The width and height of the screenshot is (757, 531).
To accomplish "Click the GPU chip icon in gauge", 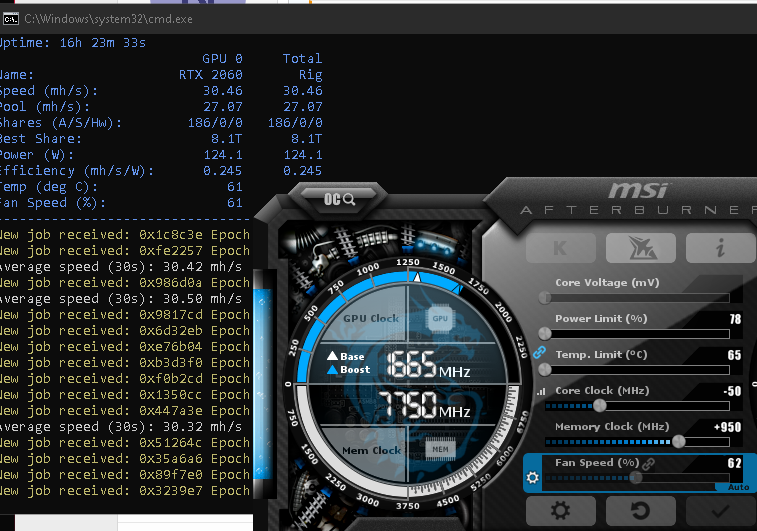I will [439, 318].
